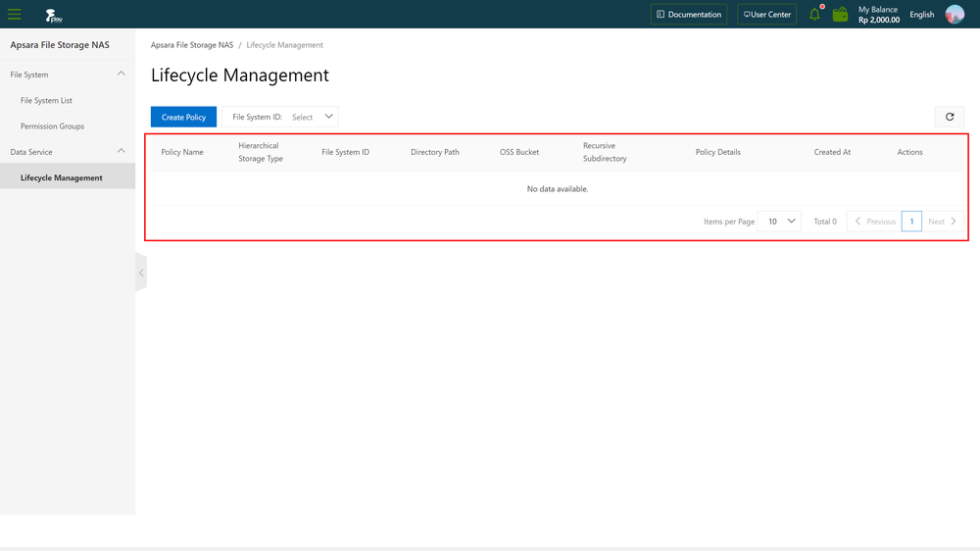The width and height of the screenshot is (980, 551).
Task: Open the user avatar menu
Action: [x=955, y=14]
